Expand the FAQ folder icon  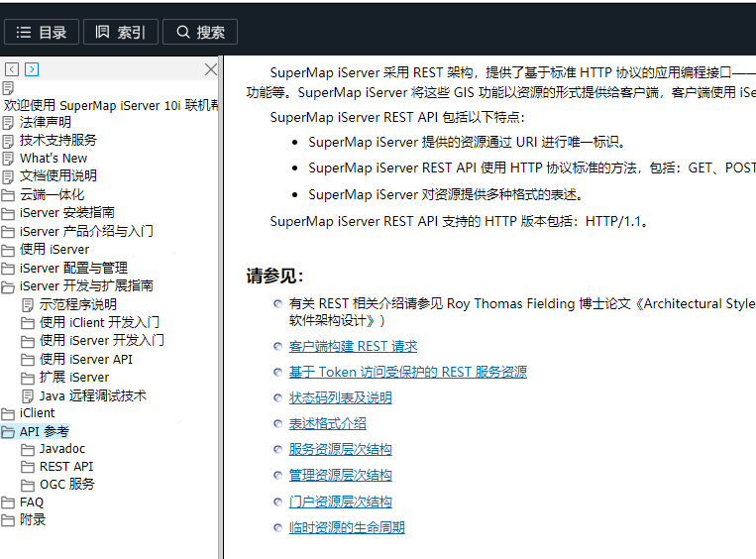(8, 503)
